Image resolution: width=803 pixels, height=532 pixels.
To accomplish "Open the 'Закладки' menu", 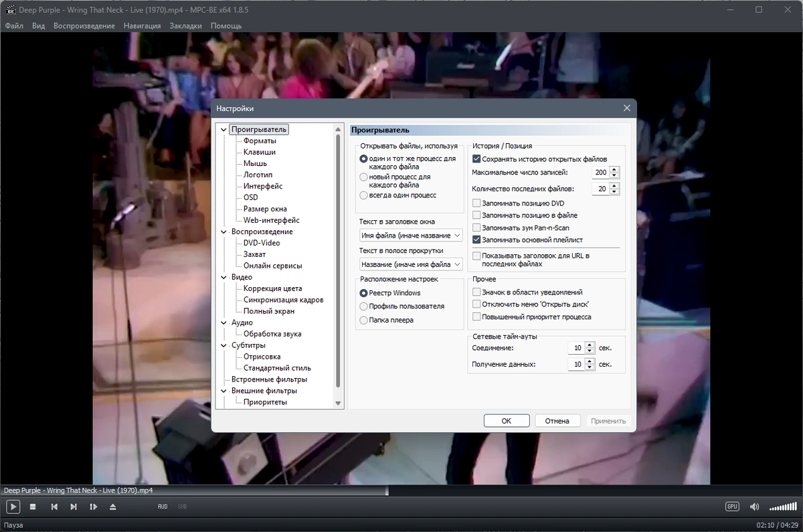I will point(185,25).
